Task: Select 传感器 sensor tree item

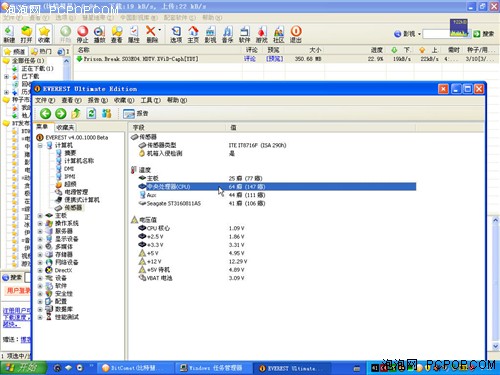Action: pyautogui.click(x=73, y=208)
